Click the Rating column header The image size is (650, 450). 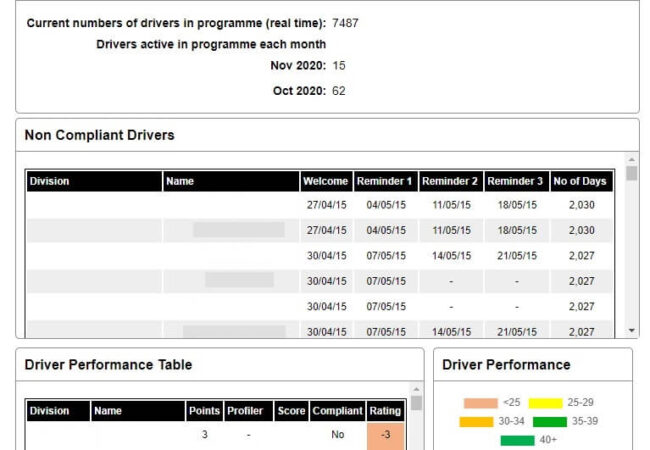(386, 411)
